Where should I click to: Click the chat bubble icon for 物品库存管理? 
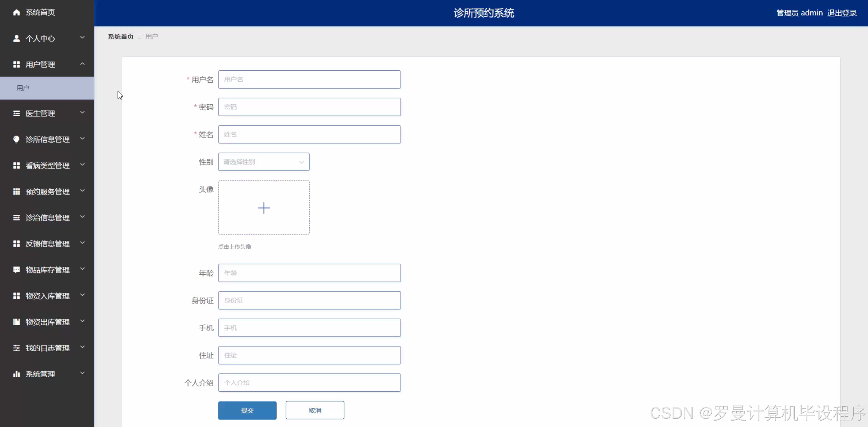click(16, 270)
